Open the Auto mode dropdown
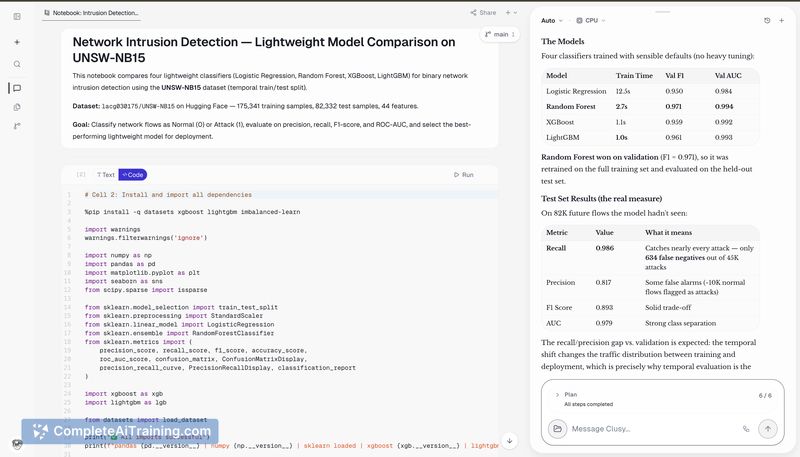Screen dimensions: 800x457 552,20
